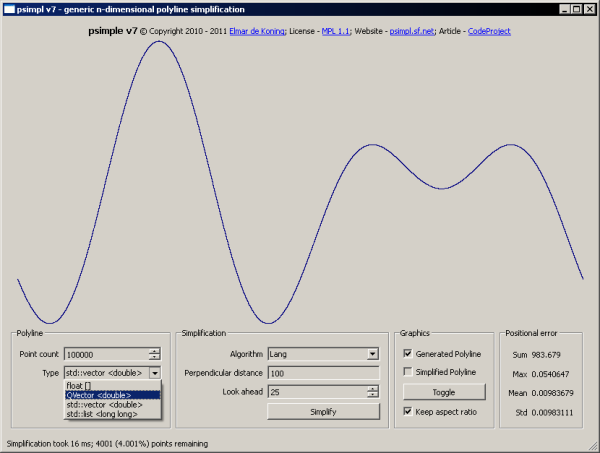Click the psimpl application icon in title bar
This screenshot has width=600, height=453.
click(x=9, y=8)
